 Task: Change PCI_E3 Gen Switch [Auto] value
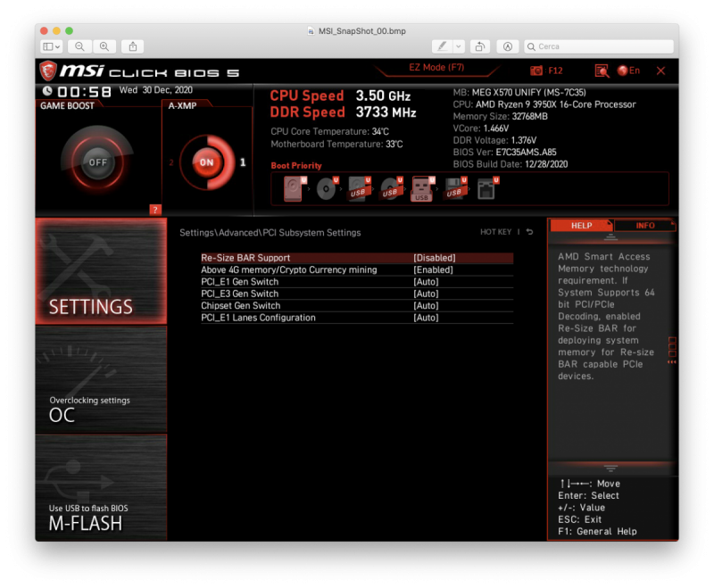(x=426, y=294)
